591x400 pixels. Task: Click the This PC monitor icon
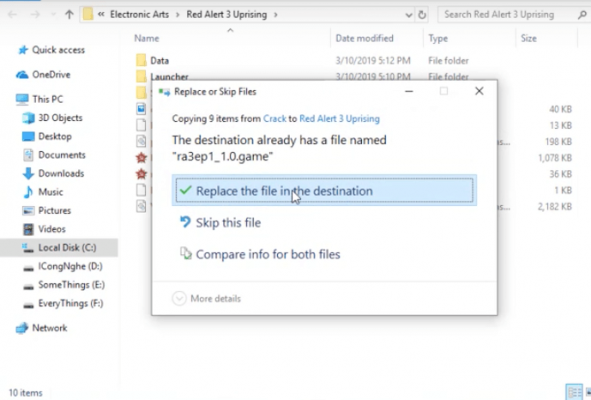(x=22, y=99)
